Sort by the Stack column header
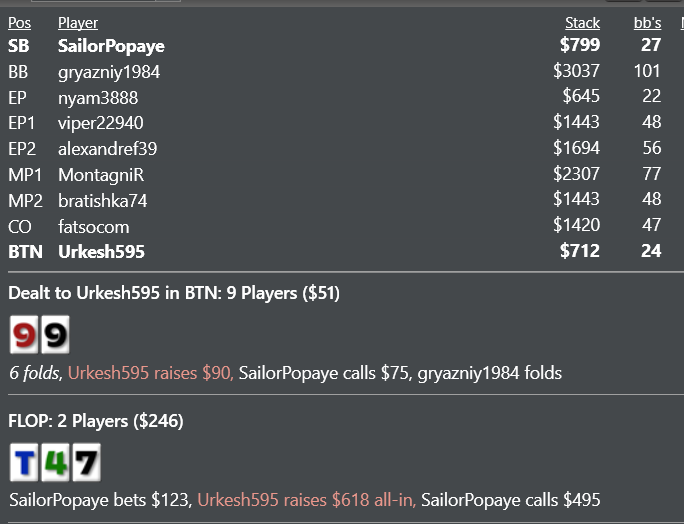This screenshot has width=684, height=524. (582, 23)
